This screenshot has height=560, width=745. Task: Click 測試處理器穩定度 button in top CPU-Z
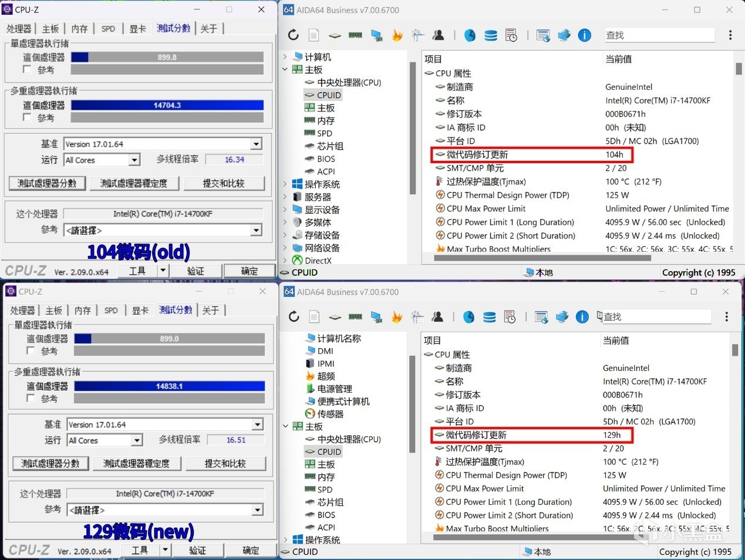pos(134,183)
